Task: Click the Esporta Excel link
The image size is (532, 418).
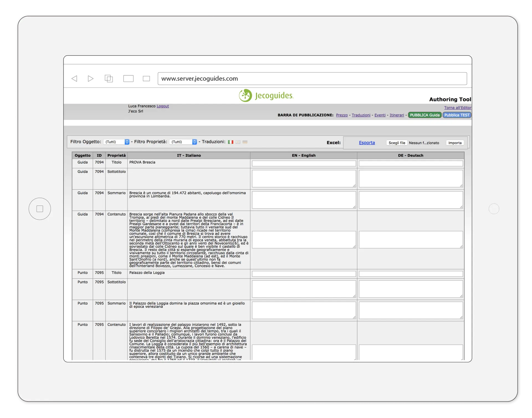Action: (x=367, y=143)
